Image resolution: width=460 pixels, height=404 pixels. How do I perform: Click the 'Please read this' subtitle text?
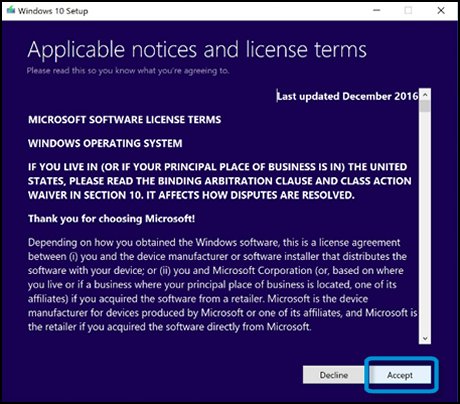coord(128,71)
